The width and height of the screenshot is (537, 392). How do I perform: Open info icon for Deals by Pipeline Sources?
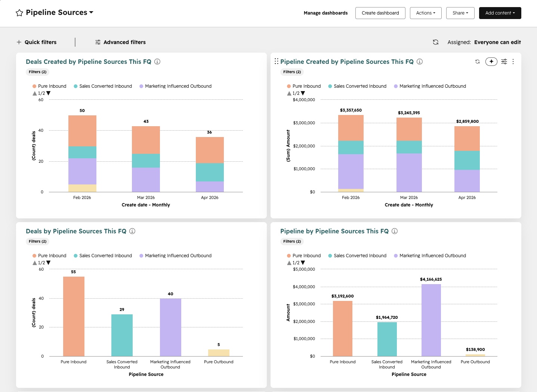pyautogui.click(x=132, y=231)
